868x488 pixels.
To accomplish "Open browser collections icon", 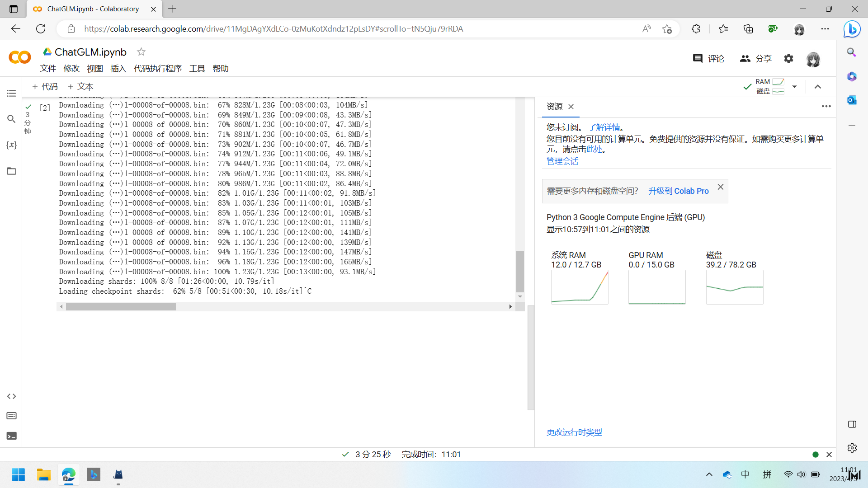I will point(748,29).
